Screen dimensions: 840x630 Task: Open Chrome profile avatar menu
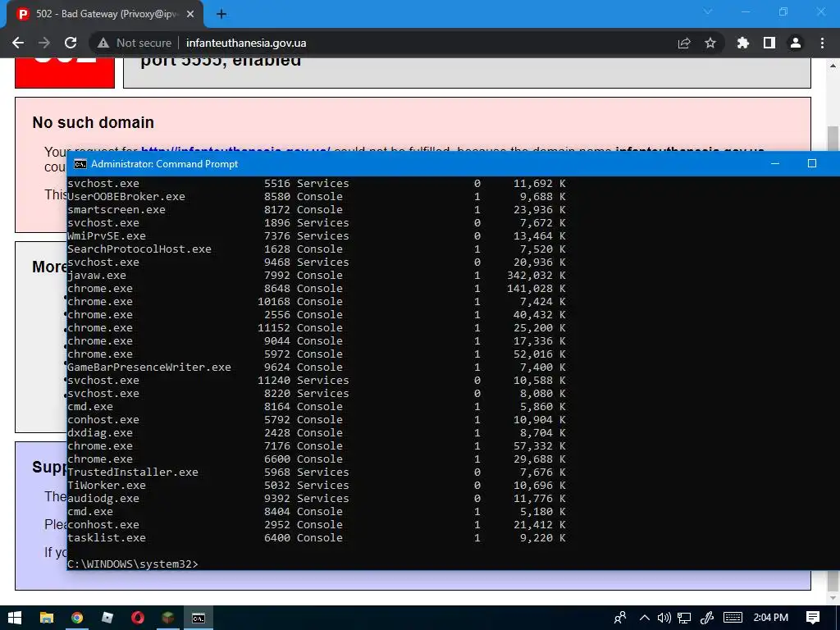click(796, 43)
